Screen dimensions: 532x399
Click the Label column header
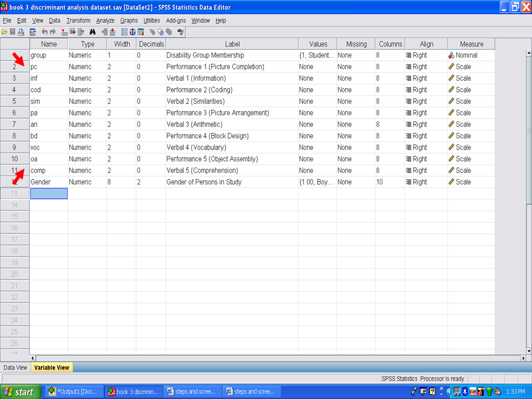coord(232,44)
